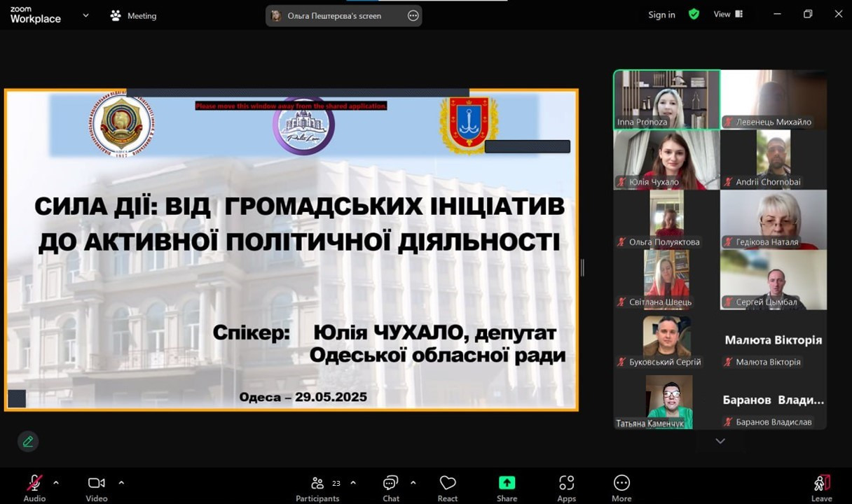Click muted mic icon beside Ольга Полуяктова
The height and width of the screenshot is (504, 852).
(621, 242)
